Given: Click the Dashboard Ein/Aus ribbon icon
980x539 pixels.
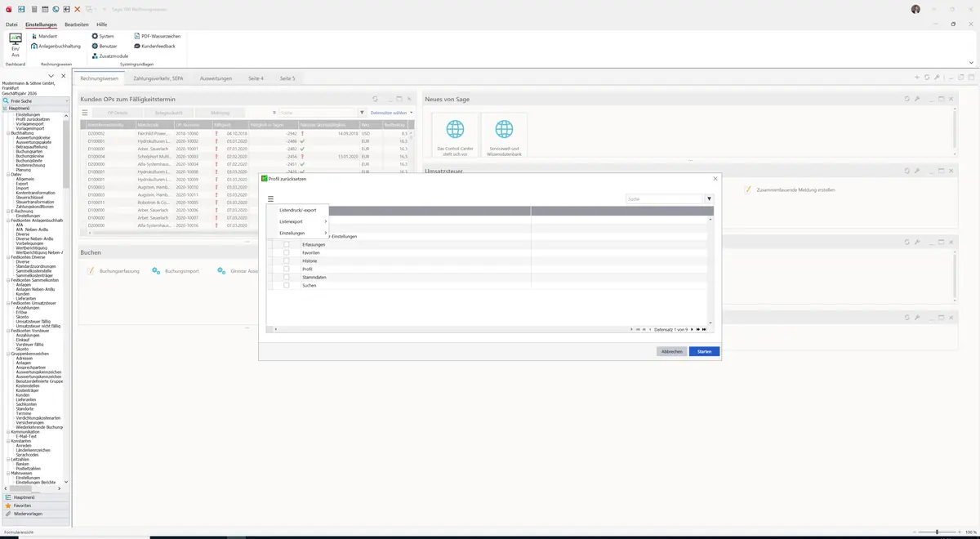Looking at the screenshot, I should pyautogui.click(x=16, y=45).
